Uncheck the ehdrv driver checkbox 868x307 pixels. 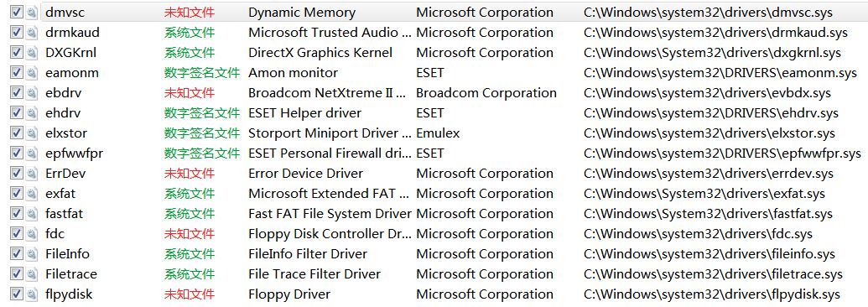17,113
